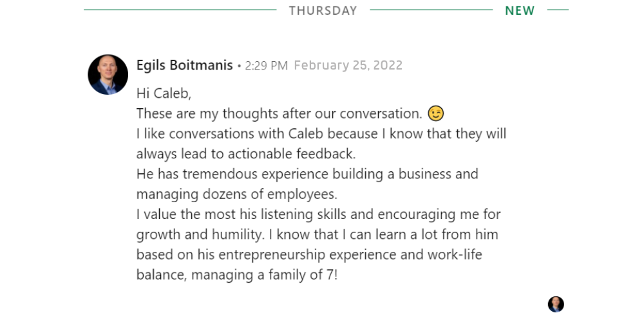This screenshot has width=644, height=322.
Task: Open the sender name Egils Boitmanis
Action: (x=185, y=65)
